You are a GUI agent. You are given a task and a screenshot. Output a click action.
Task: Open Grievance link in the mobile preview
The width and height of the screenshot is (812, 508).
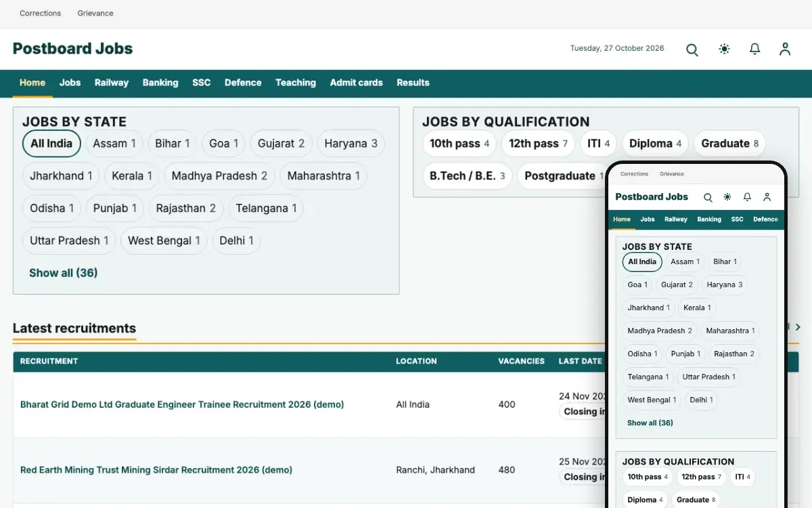[x=672, y=174]
